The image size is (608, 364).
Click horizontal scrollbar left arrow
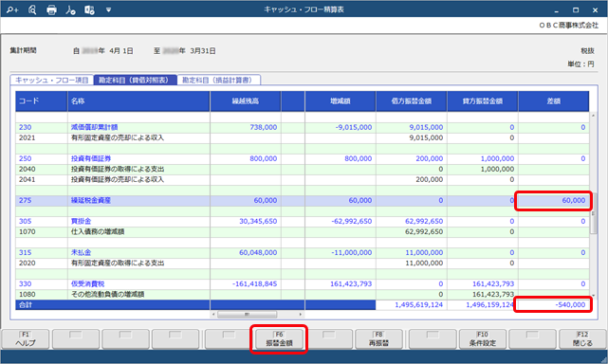213,315
